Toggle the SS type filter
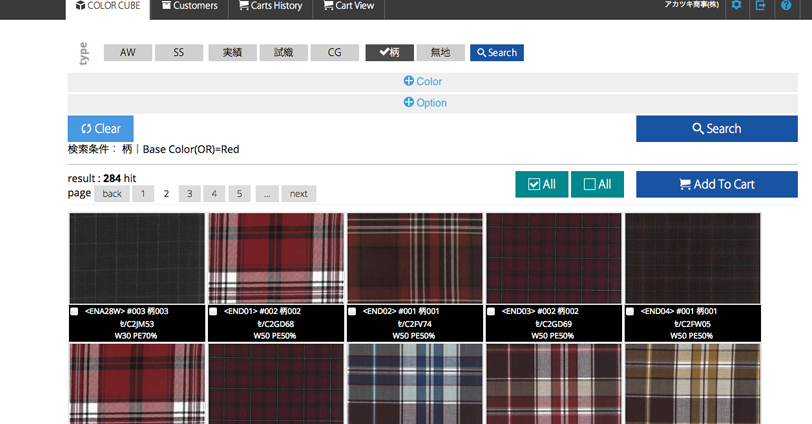Screen dimensions: 812x424 179,52
